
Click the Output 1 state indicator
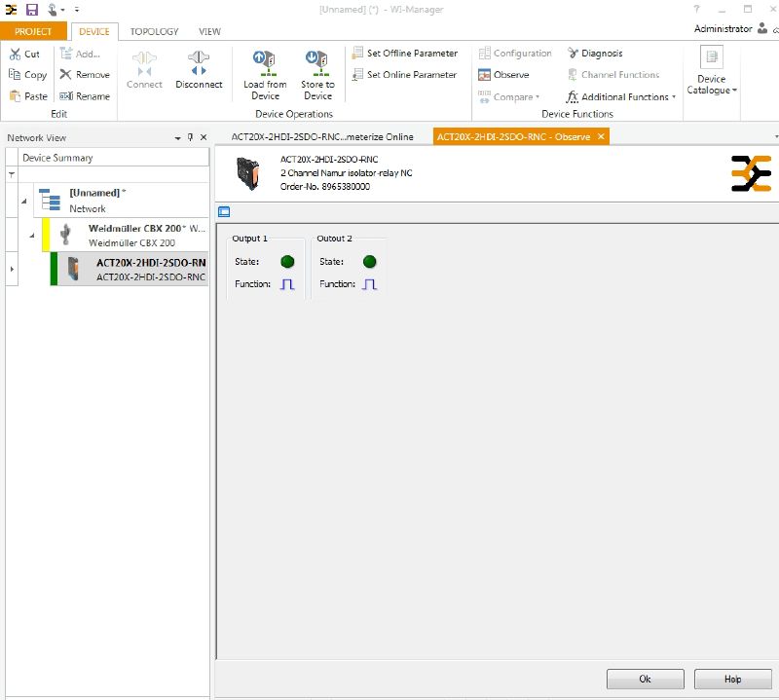click(x=287, y=261)
